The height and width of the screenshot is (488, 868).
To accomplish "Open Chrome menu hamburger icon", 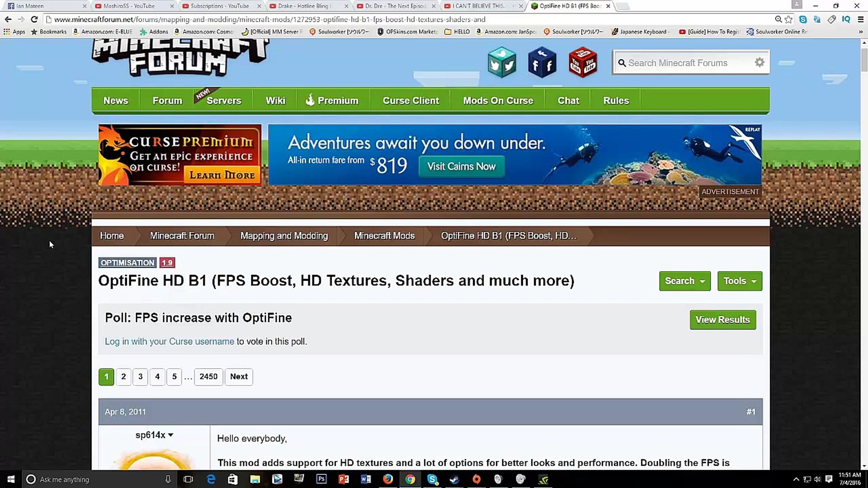I will (860, 19).
